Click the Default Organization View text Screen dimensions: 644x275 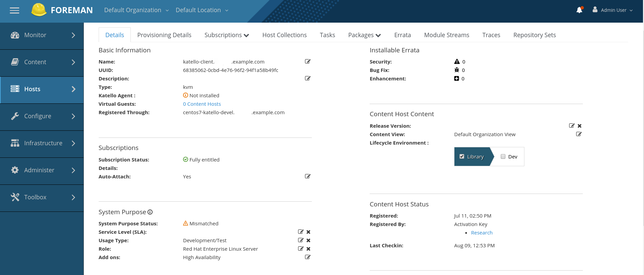pos(485,134)
